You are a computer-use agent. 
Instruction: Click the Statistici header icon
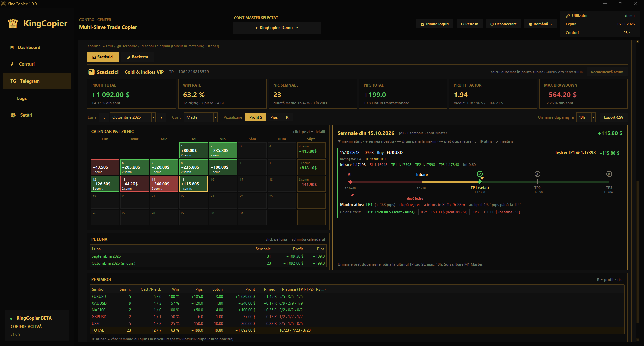pos(91,72)
